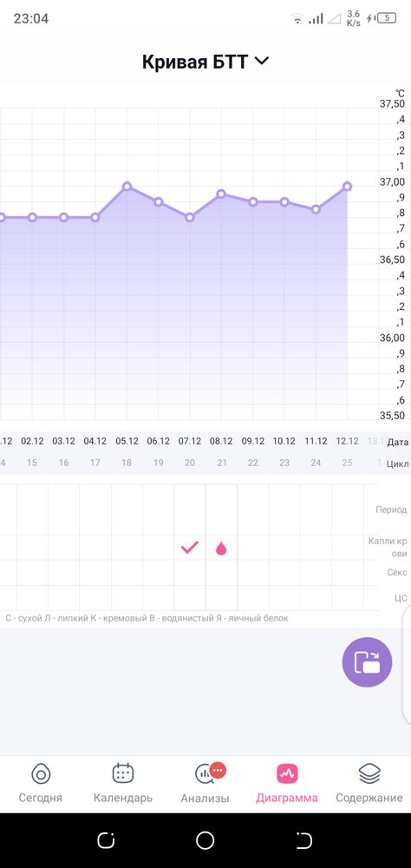
Task: Select the temperature point for 08.12
Action: (x=221, y=194)
